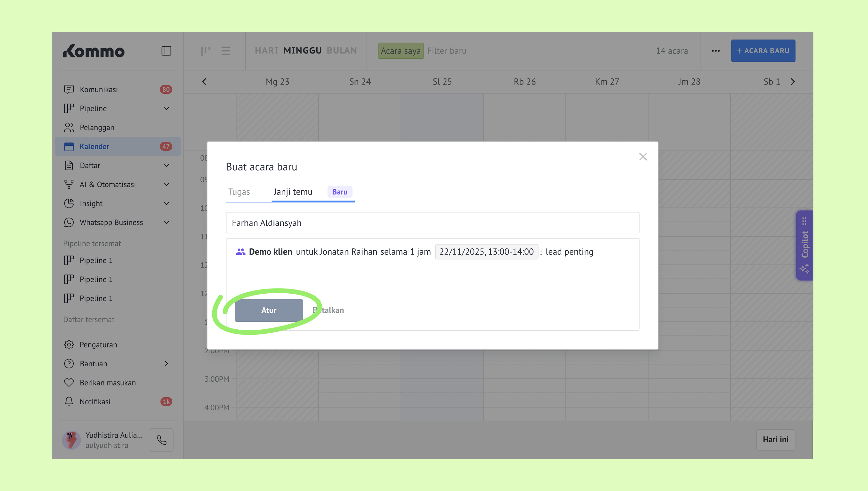This screenshot has width=868, height=491.
Task: Click the Kalender sidebar icon
Action: (69, 146)
